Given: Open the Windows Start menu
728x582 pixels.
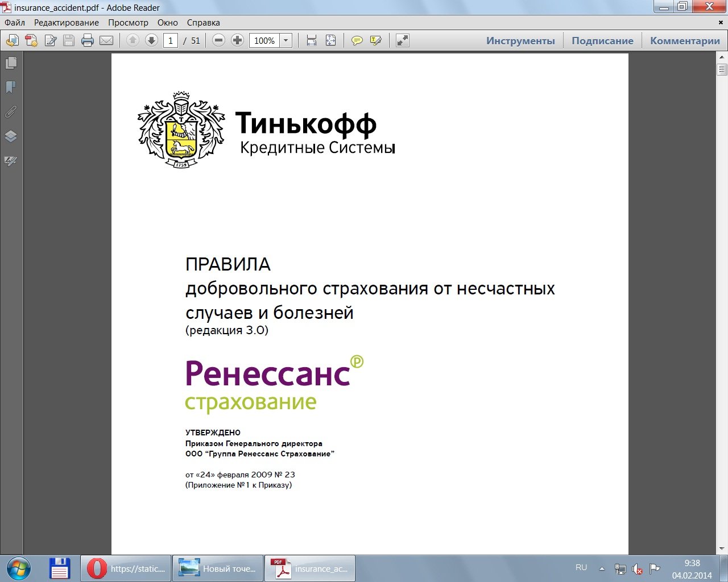Looking at the screenshot, I should (18, 568).
